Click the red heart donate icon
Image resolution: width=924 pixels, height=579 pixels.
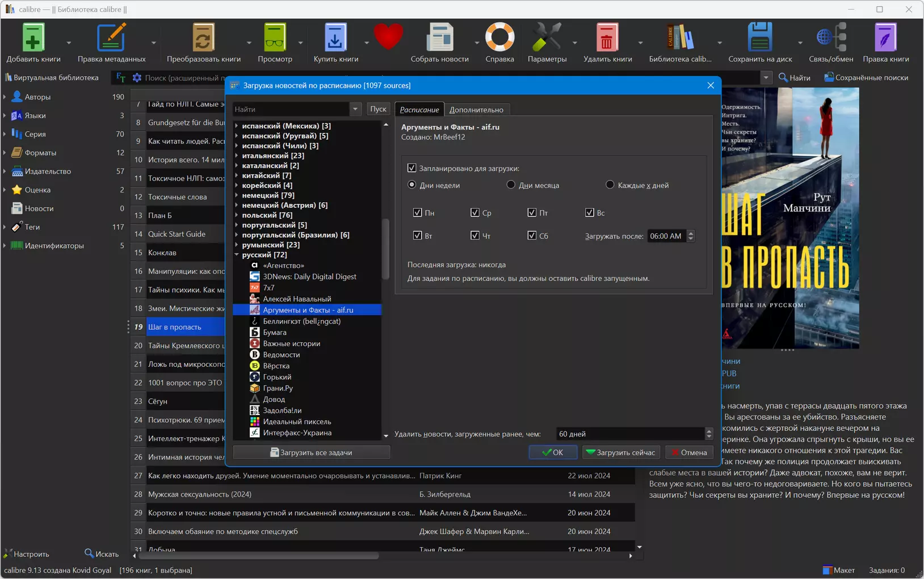point(388,37)
